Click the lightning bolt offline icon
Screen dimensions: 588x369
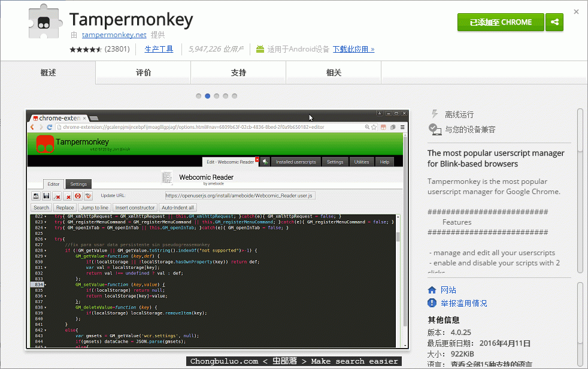coord(435,114)
